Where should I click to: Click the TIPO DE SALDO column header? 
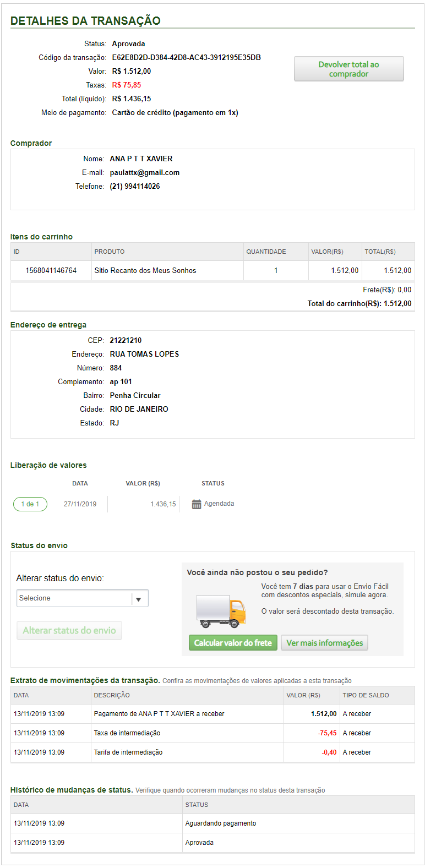(x=366, y=696)
